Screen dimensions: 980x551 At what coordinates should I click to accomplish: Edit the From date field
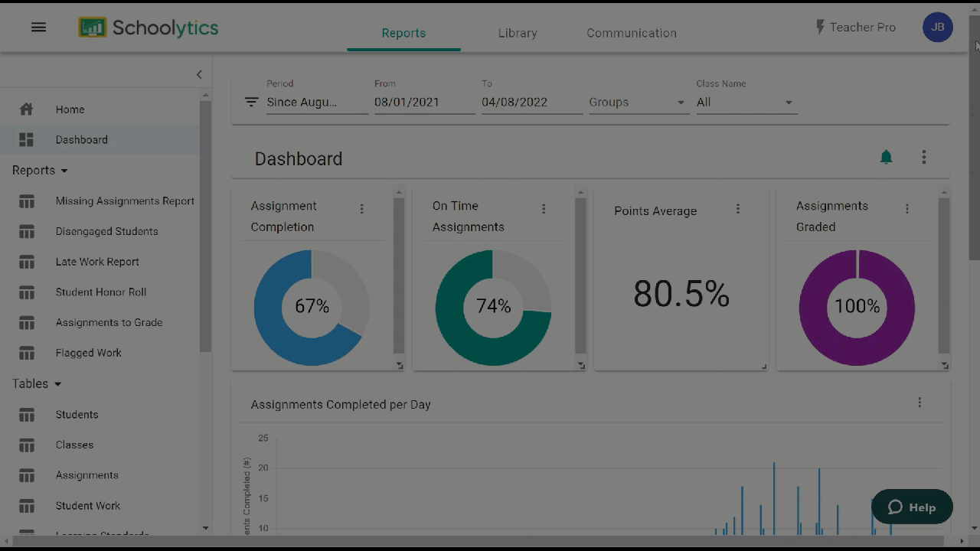(424, 103)
